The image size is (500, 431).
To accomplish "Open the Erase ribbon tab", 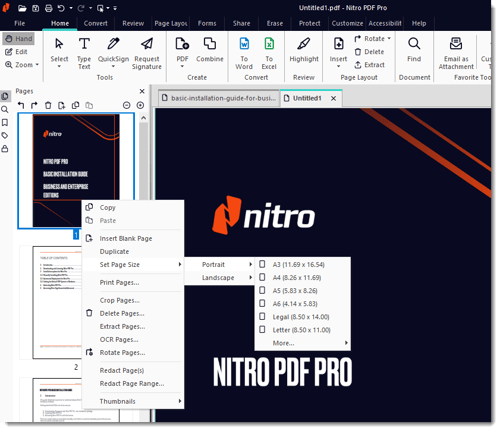I will pos(275,23).
